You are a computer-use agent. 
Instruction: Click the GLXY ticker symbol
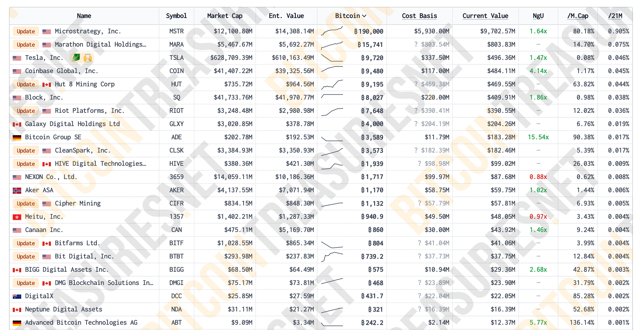pyautogui.click(x=176, y=124)
